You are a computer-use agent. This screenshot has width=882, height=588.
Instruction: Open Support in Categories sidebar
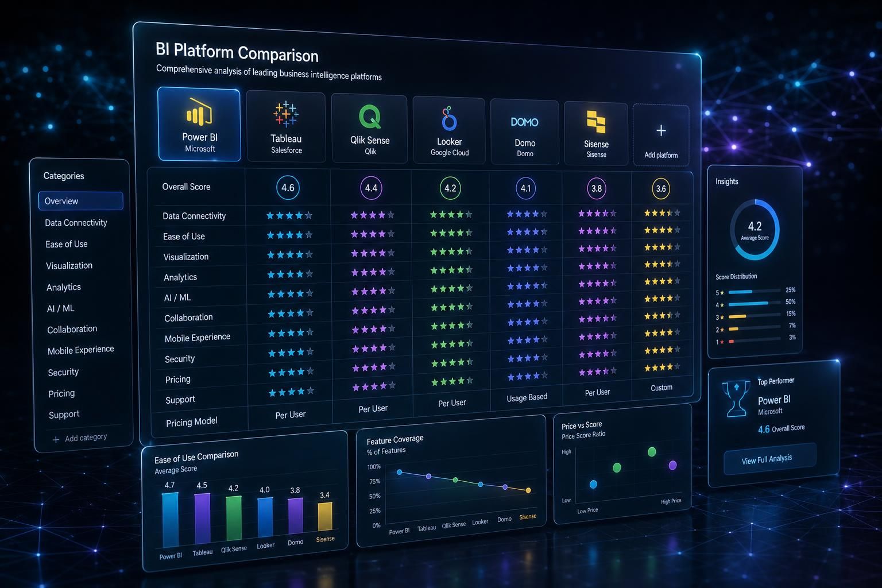[64, 415]
